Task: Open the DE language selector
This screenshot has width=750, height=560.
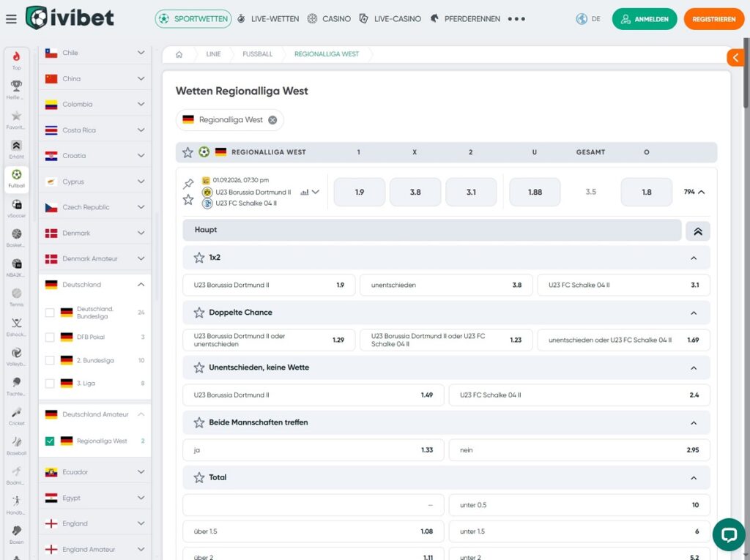Action: tap(589, 19)
